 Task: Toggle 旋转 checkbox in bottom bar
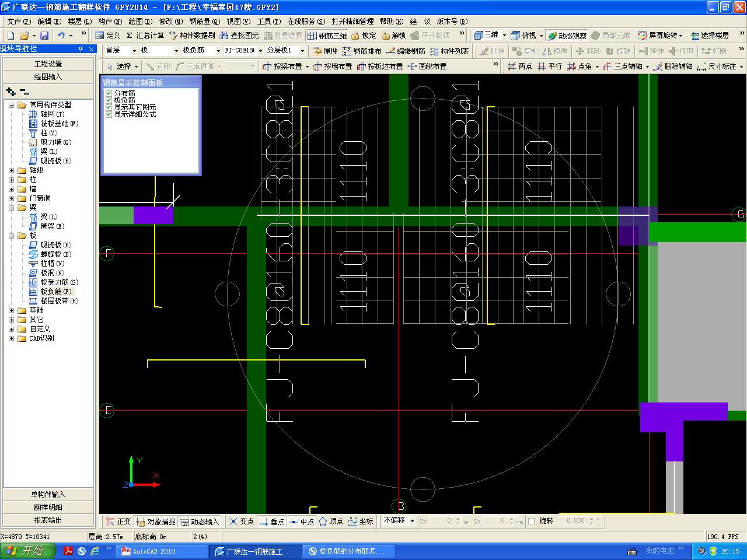(531, 521)
